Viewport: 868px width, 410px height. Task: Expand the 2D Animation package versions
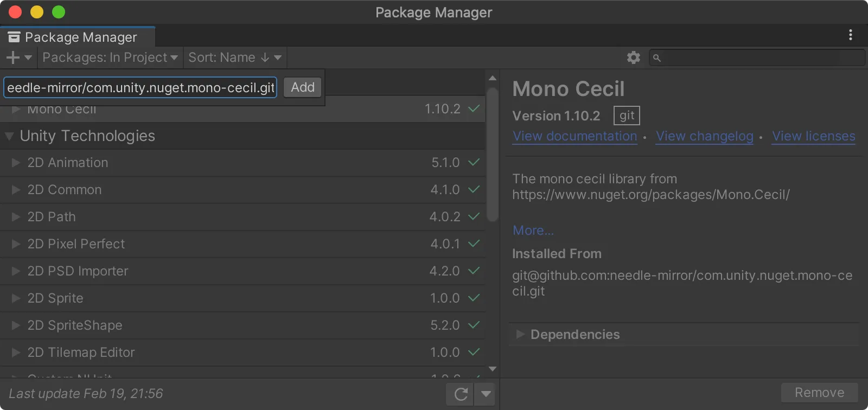tap(16, 163)
